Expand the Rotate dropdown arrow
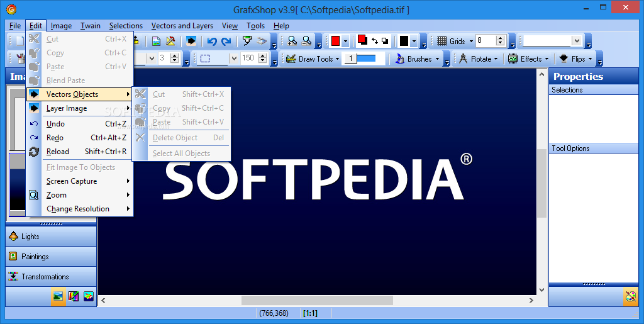 click(x=496, y=59)
